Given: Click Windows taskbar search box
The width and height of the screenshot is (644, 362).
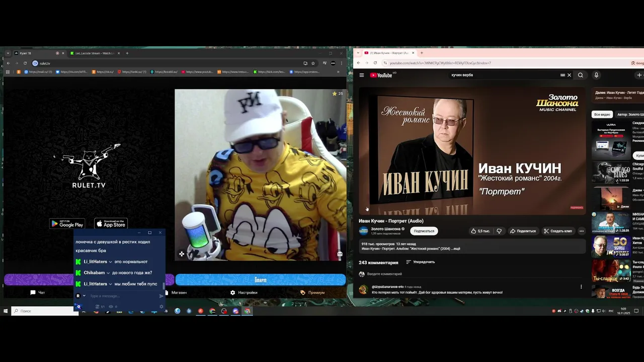Looking at the screenshot, I should tap(45, 311).
